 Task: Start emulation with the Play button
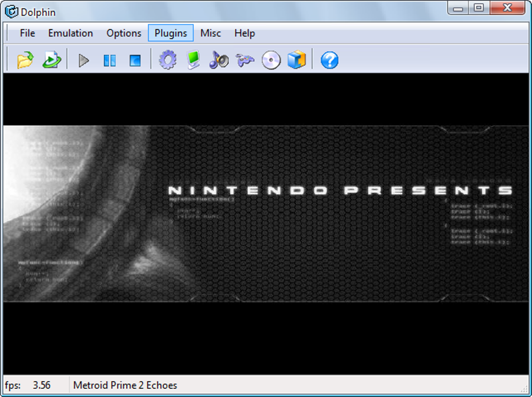[83, 60]
